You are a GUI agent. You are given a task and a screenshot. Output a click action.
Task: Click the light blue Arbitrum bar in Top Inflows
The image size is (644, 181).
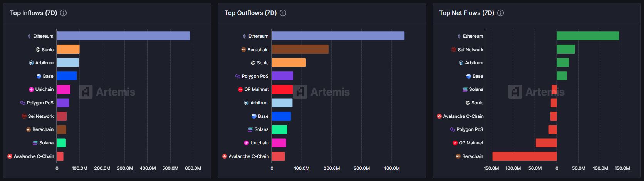[x=68, y=62]
